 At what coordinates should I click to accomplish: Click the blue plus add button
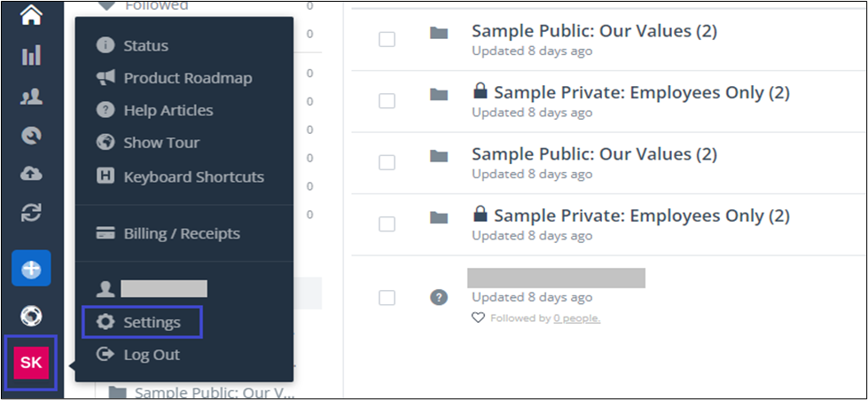31,269
